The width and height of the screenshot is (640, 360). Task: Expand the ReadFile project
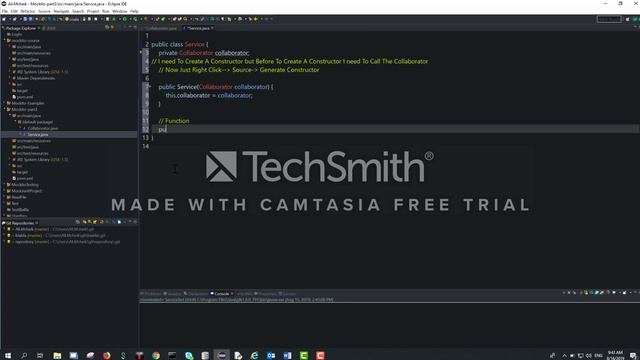point(4,197)
